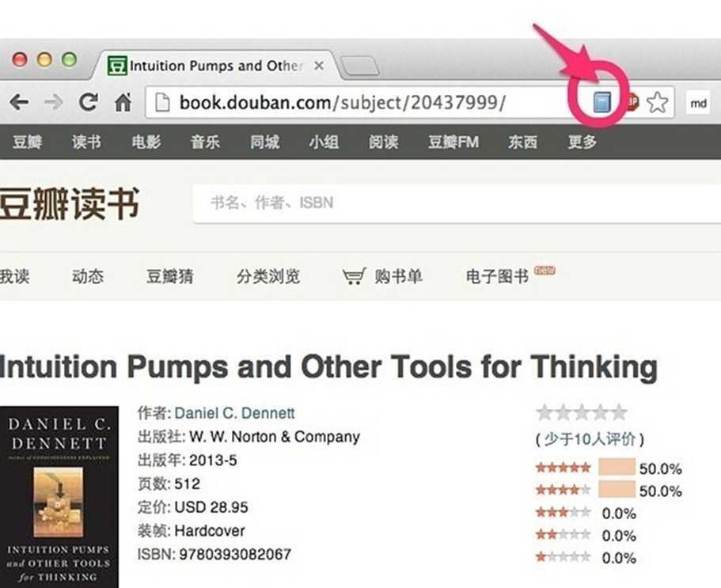
Task: Go to 我读 section
Action: click(x=15, y=276)
